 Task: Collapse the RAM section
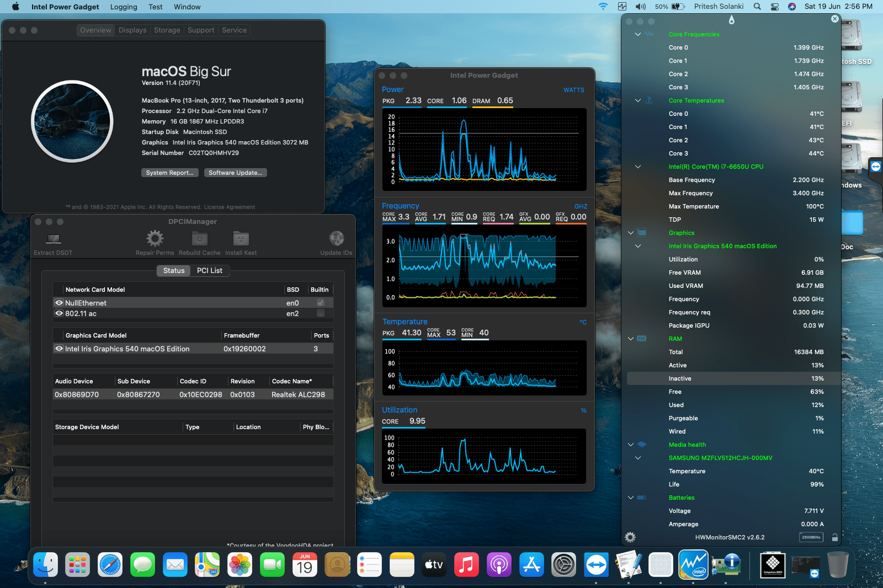[x=631, y=339]
